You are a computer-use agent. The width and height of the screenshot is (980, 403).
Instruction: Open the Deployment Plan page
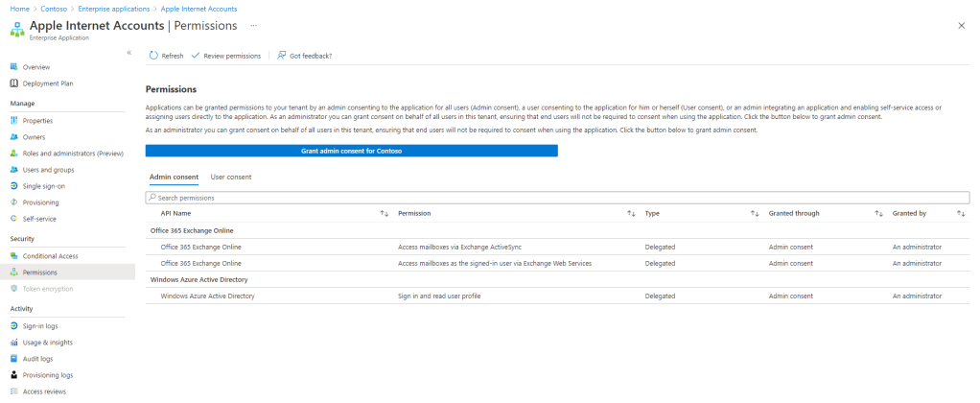pyautogui.click(x=47, y=83)
